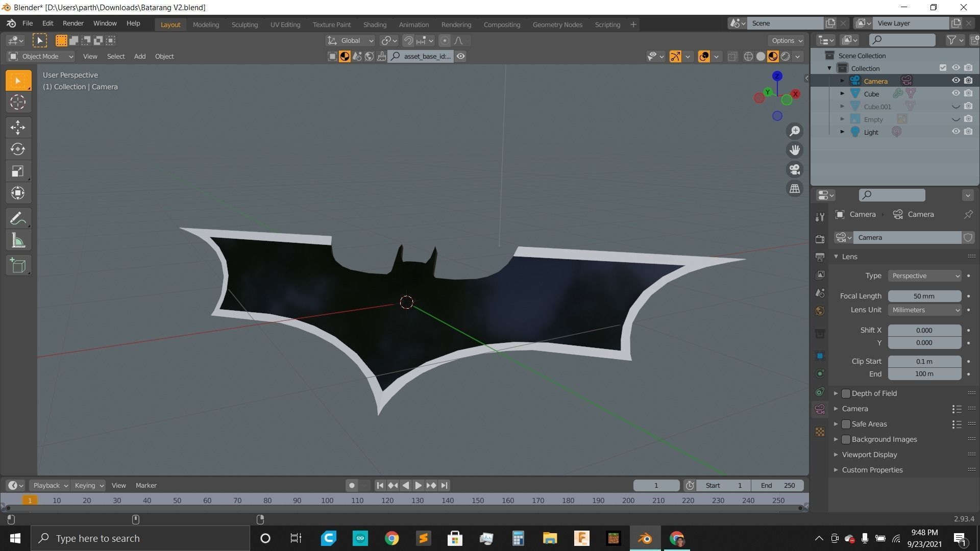Select the Rotate tool
980x551 pixels.
coord(18,149)
